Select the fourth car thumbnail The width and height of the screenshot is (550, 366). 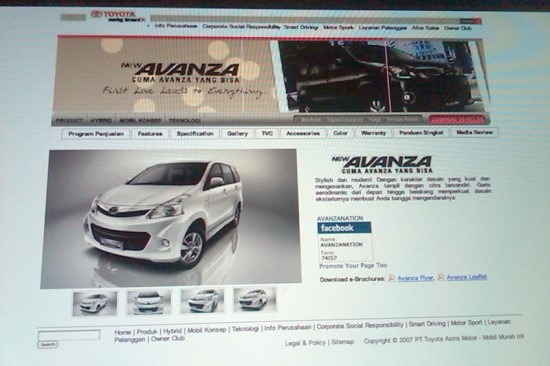click(x=255, y=300)
